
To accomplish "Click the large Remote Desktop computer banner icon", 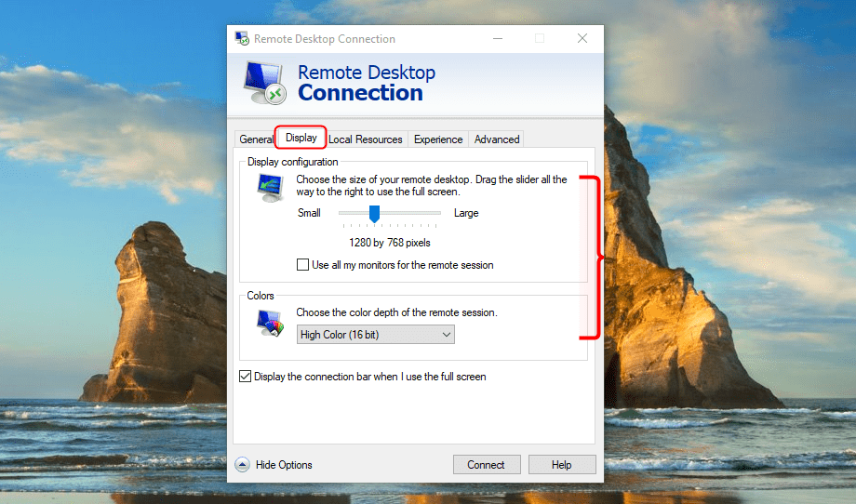I will [x=264, y=83].
